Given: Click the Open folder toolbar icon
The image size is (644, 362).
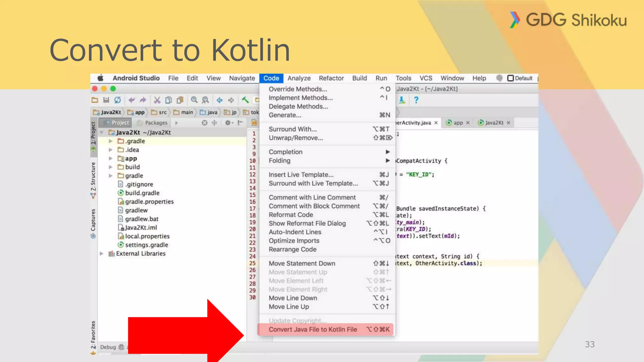Looking at the screenshot, I should pyautogui.click(x=95, y=100).
